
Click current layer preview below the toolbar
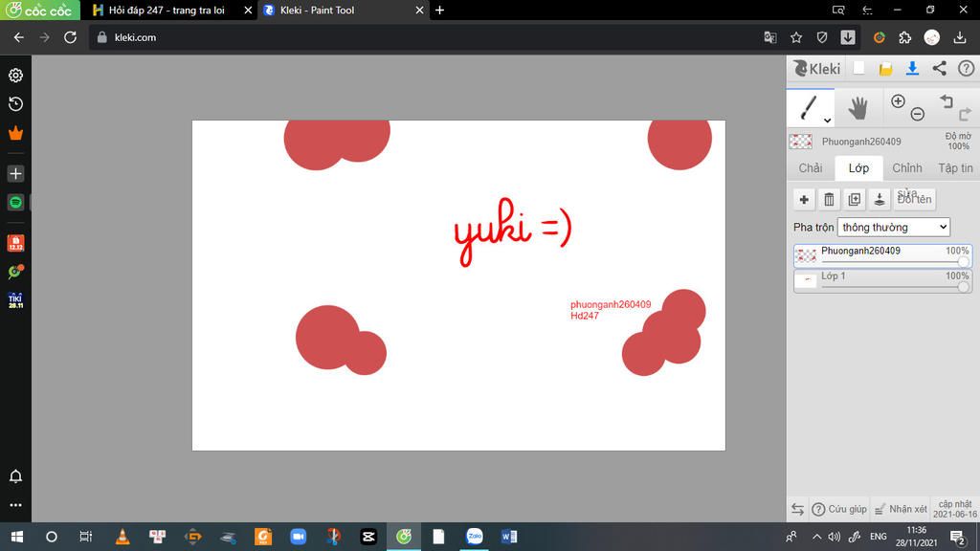tap(801, 142)
